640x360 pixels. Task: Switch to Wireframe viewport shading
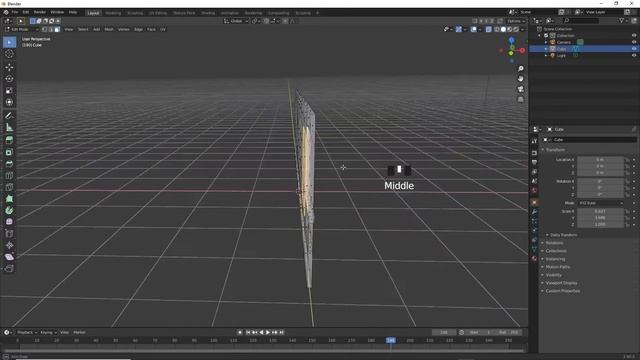(x=497, y=29)
